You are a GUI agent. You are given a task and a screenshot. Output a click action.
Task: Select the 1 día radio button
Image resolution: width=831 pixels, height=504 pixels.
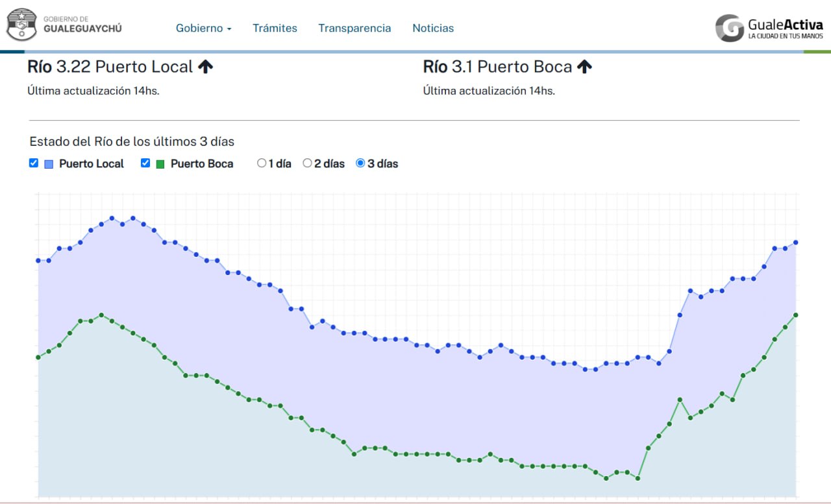pos(262,163)
